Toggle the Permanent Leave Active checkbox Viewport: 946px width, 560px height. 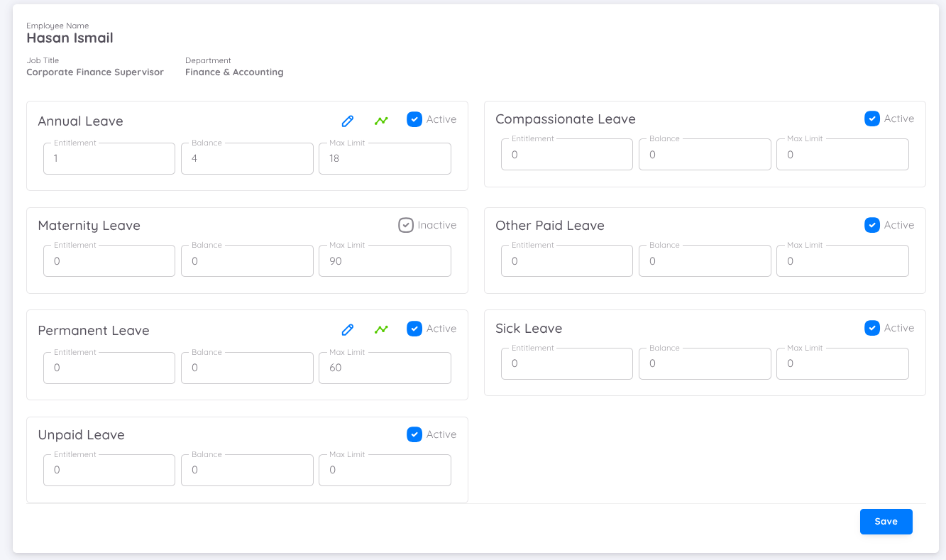(x=414, y=328)
